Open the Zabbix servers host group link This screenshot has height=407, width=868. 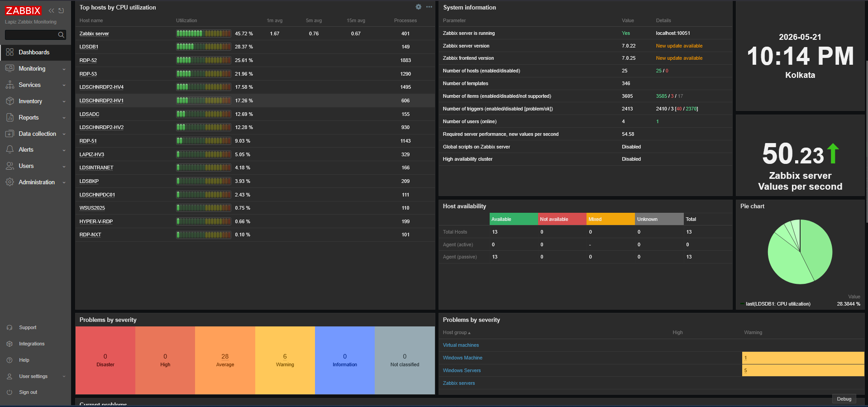point(459,383)
